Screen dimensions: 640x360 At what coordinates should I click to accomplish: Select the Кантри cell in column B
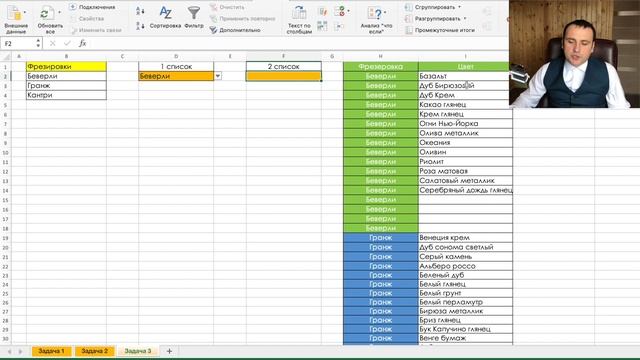pyautogui.click(x=67, y=95)
